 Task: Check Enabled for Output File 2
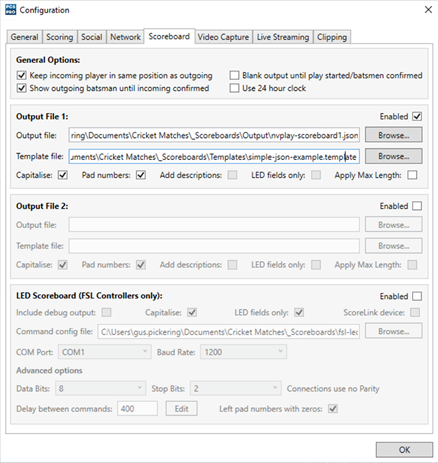pos(417,206)
